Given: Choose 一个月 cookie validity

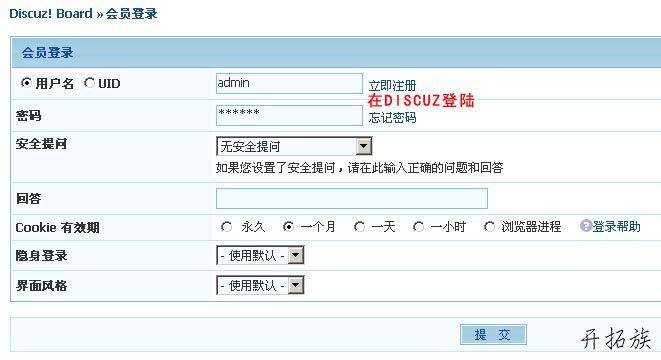Looking at the screenshot, I should [288, 227].
